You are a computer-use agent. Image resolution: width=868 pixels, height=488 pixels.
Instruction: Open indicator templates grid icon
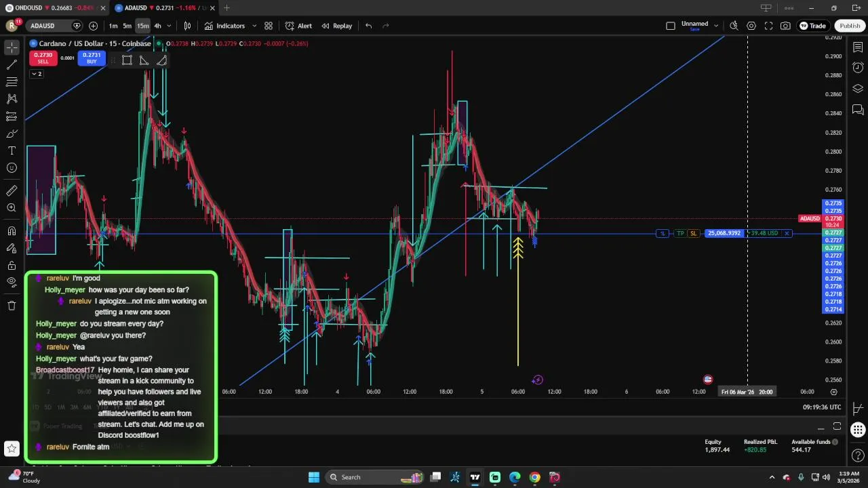(269, 26)
